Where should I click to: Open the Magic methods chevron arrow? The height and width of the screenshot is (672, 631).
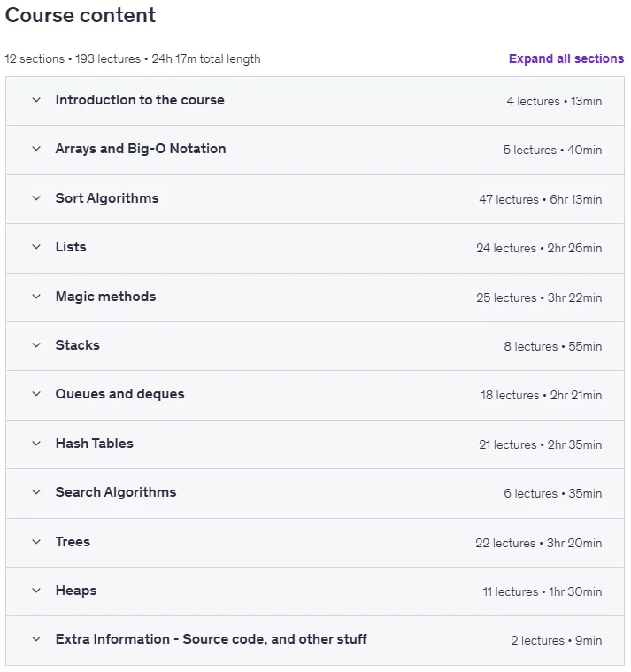point(36,296)
